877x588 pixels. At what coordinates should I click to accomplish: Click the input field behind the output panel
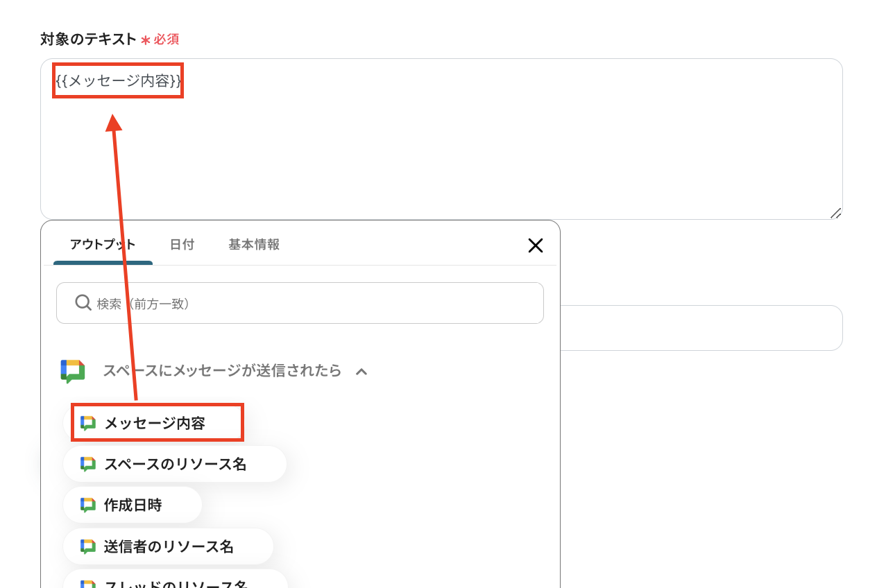tap(701, 328)
